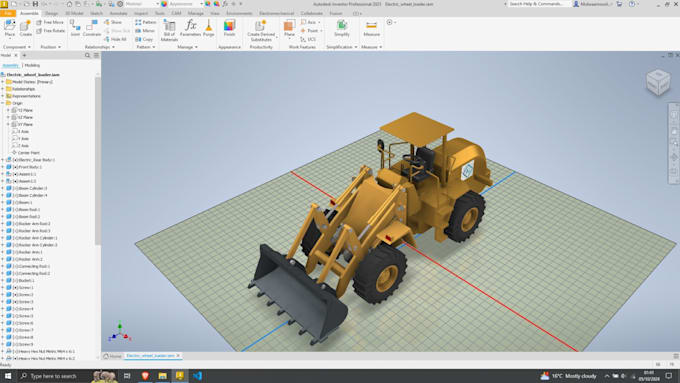Image resolution: width=680 pixels, height=383 pixels.
Task: Activate the Free Move tool
Action: coord(50,22)
